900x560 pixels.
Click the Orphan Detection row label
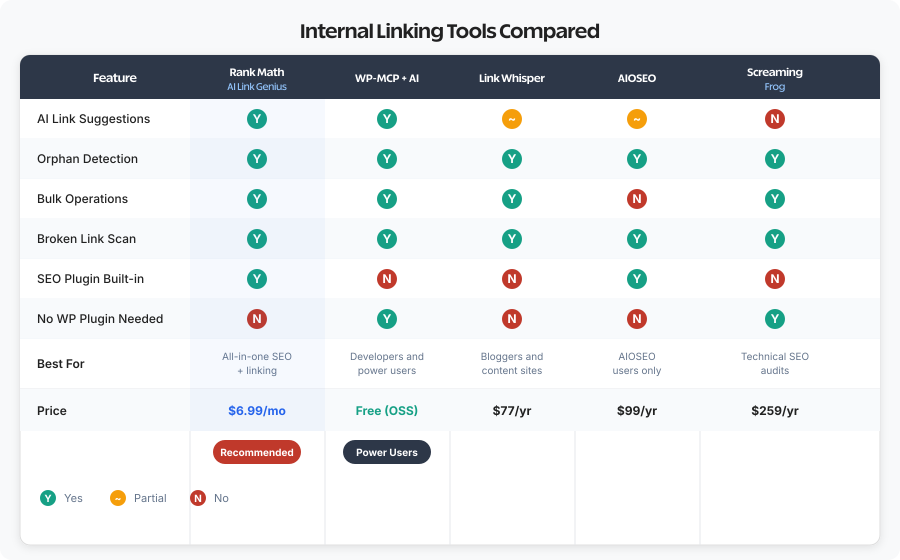coord(87,159)
